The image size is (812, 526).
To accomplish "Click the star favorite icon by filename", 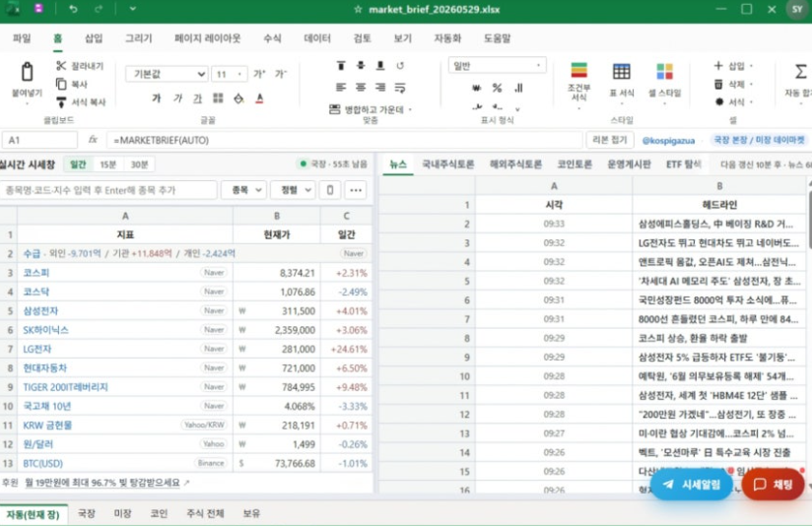I will coord(358,9).
